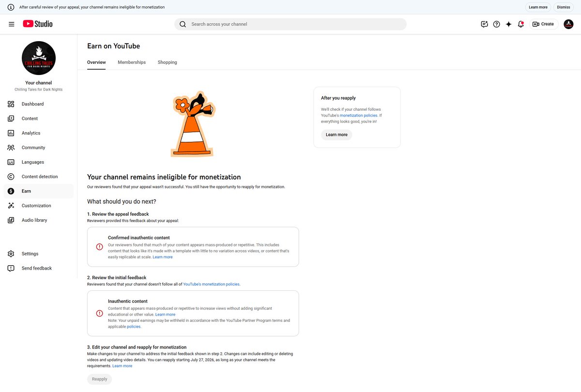Open Analytics from the sidebar

(x=39, y=133)
